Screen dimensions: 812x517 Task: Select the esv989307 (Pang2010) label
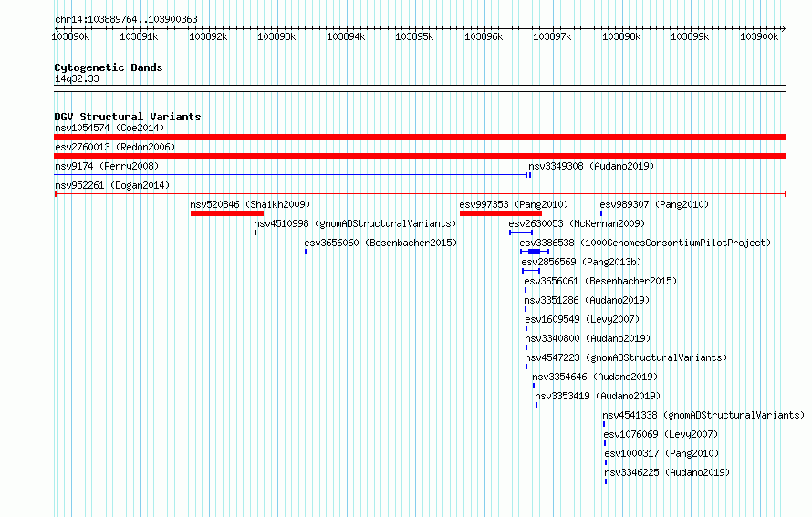[x=654, y=204]
